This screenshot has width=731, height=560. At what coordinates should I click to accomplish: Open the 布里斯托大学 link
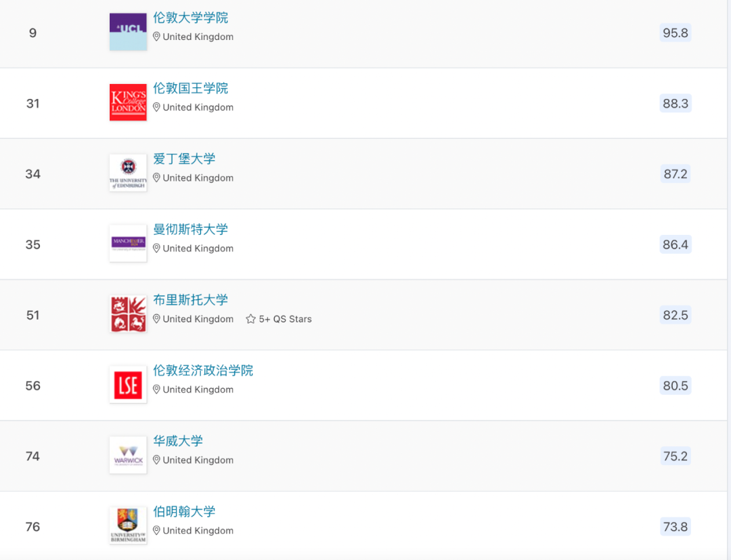(x=191, y=300)
